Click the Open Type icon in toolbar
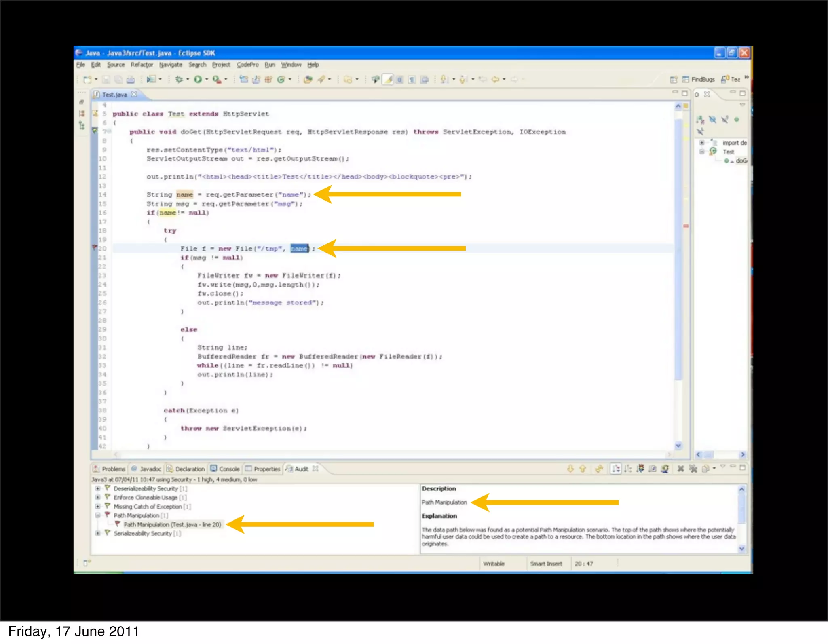Image resolution: width=828 pixels, height=644 pixels. [x=308, y=80]
